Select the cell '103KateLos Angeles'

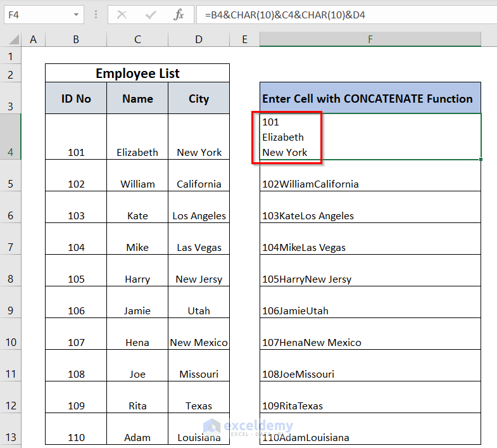coord(370,207)
